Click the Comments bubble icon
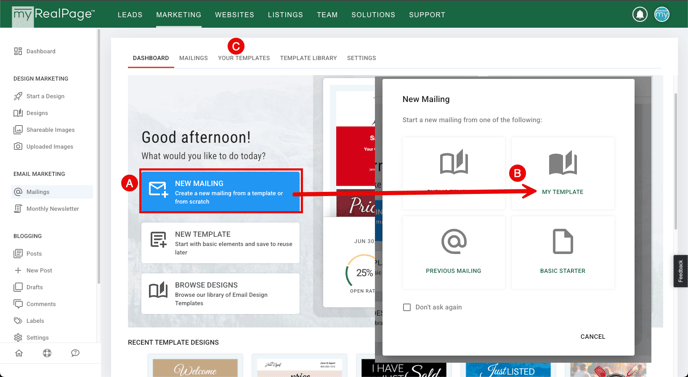This screenshot has width=688, height=377. tap(18, 304)
